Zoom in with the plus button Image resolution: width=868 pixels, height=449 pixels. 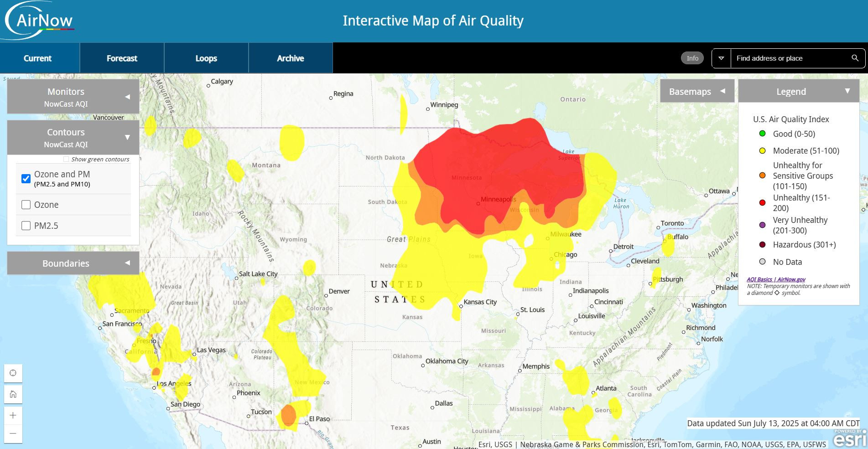coord(13,415)
